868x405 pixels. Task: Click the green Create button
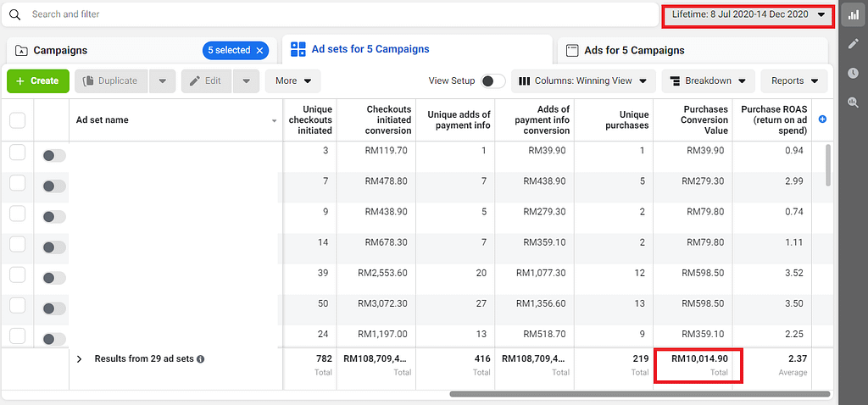38,81
